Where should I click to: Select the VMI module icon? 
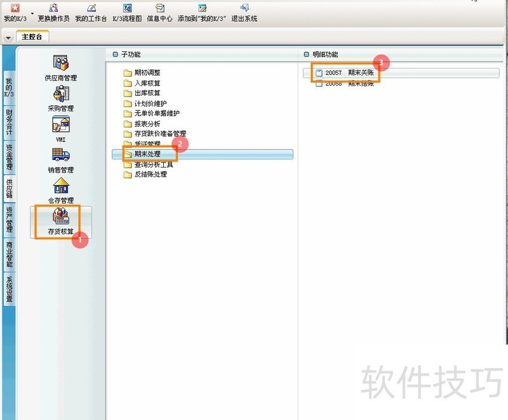pos(61,124)
